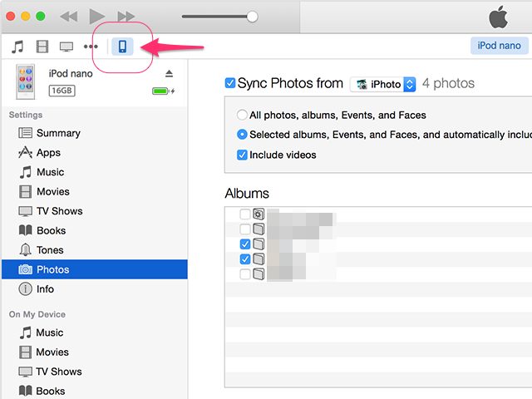Toggle the Include videos checkbox
Viewport: 532px width, 399px height.
pyautogui.click(x=242, y=155)
